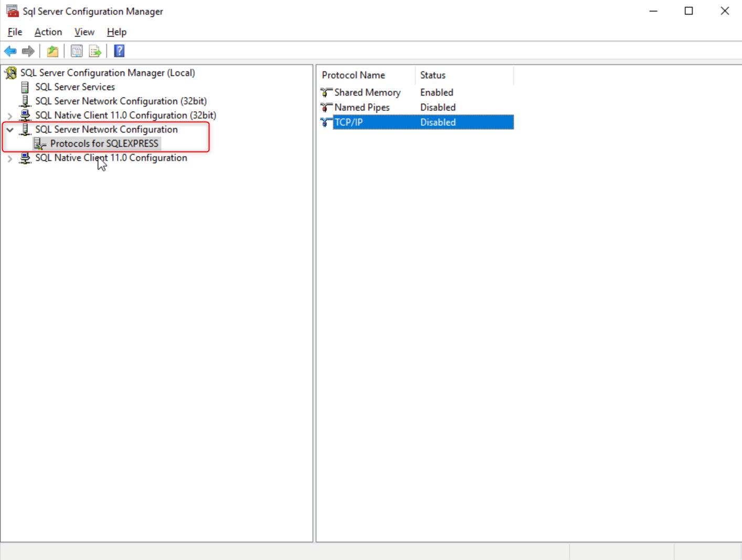The height and width of the screenshot is (560, 742).
Task: Select the Shared Memory protocol row
Action: 416,92
